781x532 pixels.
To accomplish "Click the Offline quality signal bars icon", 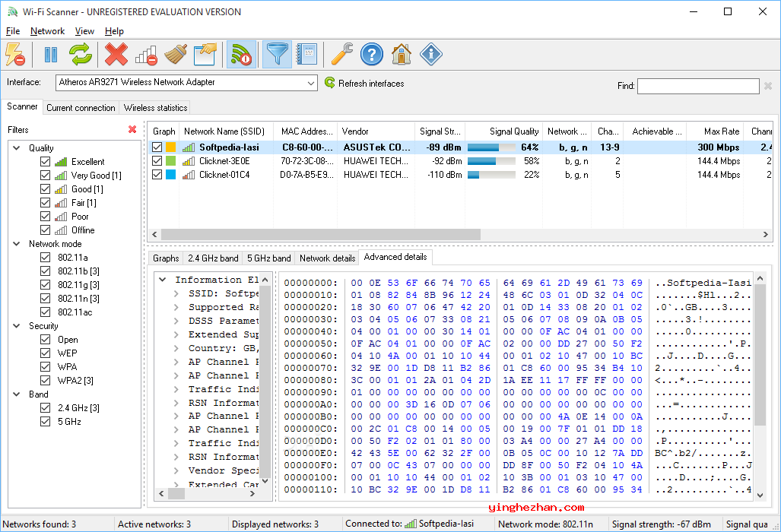I will tap(61, 230).
